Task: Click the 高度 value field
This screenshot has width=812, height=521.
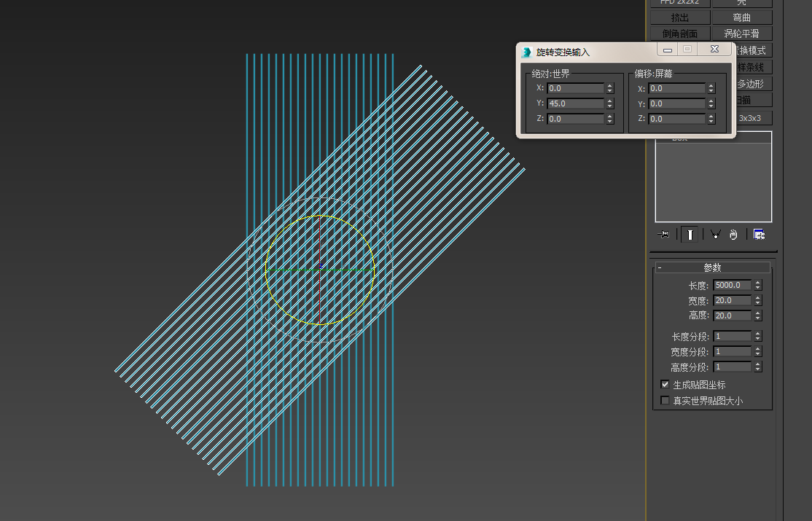Action: (733, 316)
